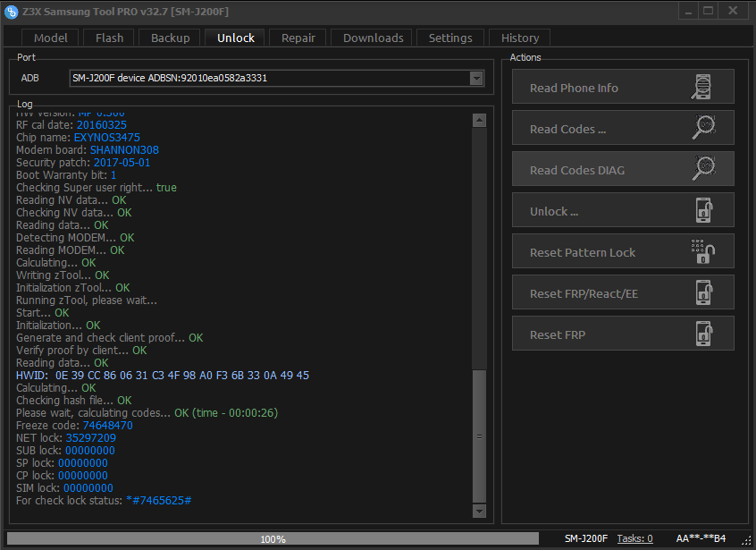Click the Read Codes magnifier icon
Viewport: 756px width, 550px height.
point(704,127)
